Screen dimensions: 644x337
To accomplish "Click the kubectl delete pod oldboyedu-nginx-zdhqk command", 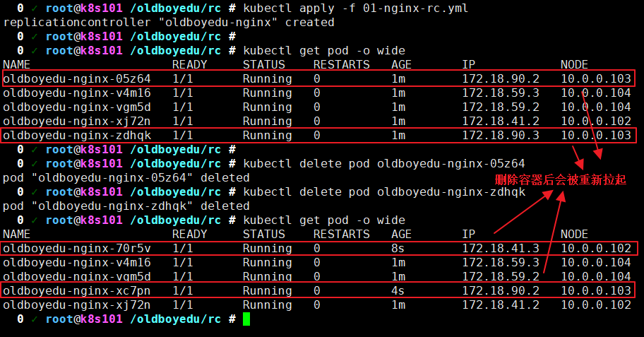I will point(383,191).
